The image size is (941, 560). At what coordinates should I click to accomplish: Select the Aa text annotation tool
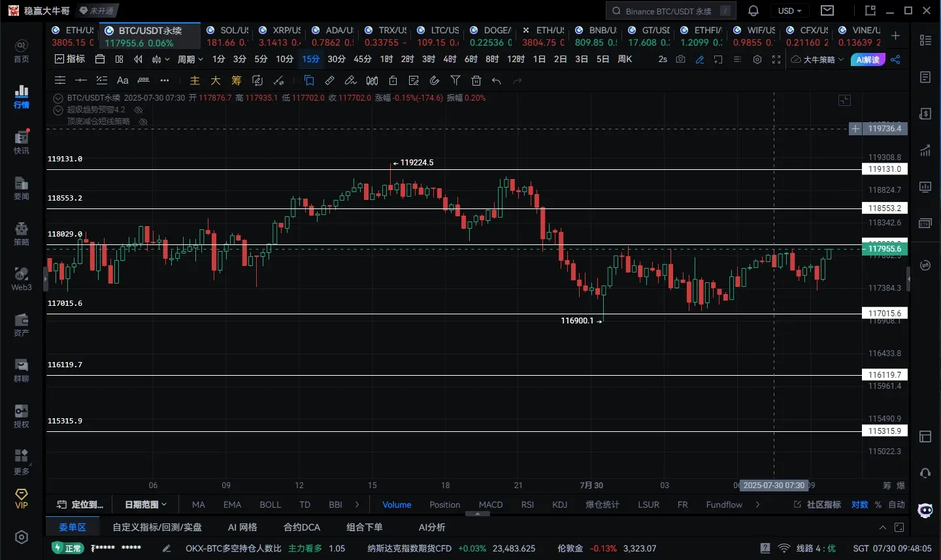(122, 80)
